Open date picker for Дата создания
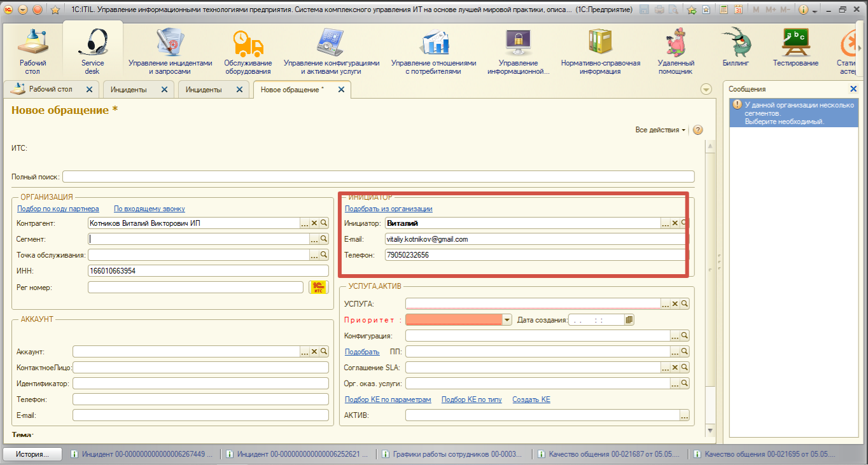This screenshot has height=465, width=868. pyautogui.click(x=629, y=320)
